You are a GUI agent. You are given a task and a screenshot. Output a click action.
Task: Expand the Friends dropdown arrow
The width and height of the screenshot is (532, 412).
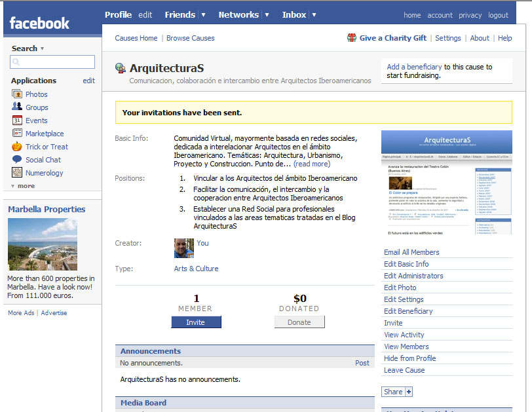click(x=203, y=15)
